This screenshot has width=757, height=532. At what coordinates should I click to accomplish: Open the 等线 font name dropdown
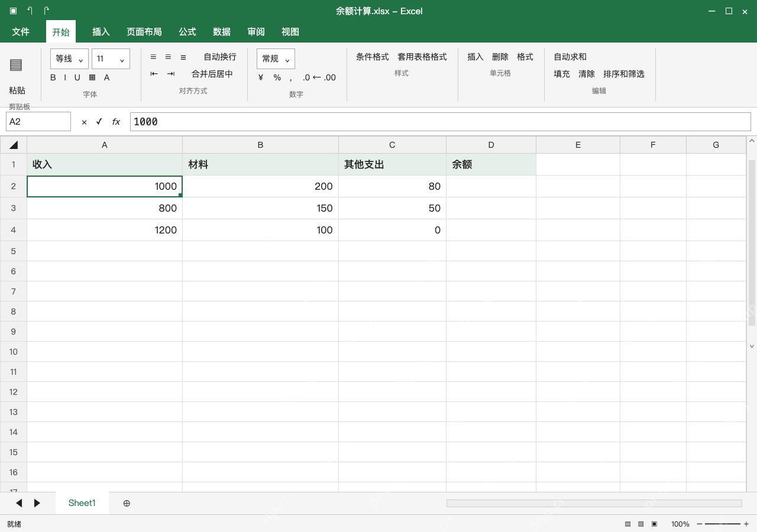pyautogui.click(x=70, y=59)
